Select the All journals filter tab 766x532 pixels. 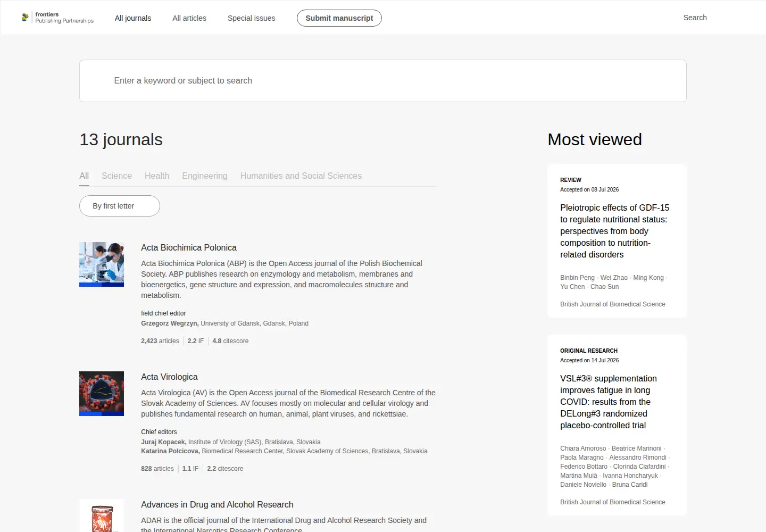coord(84,176)
